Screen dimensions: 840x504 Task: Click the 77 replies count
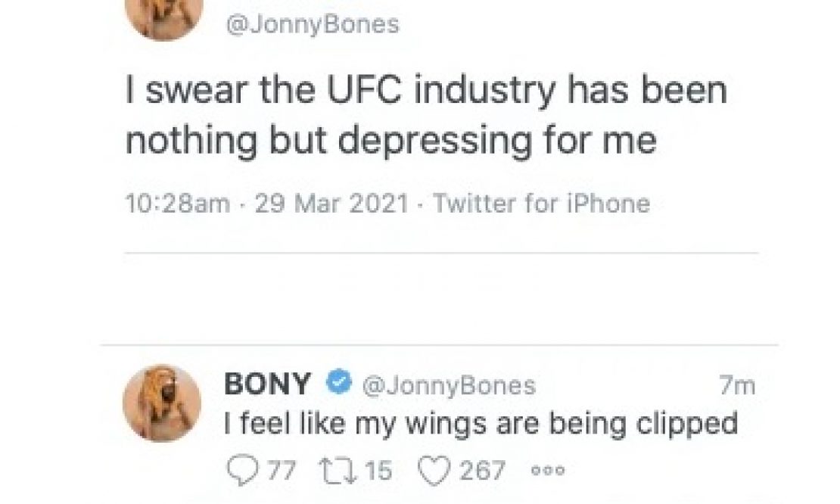282,471
